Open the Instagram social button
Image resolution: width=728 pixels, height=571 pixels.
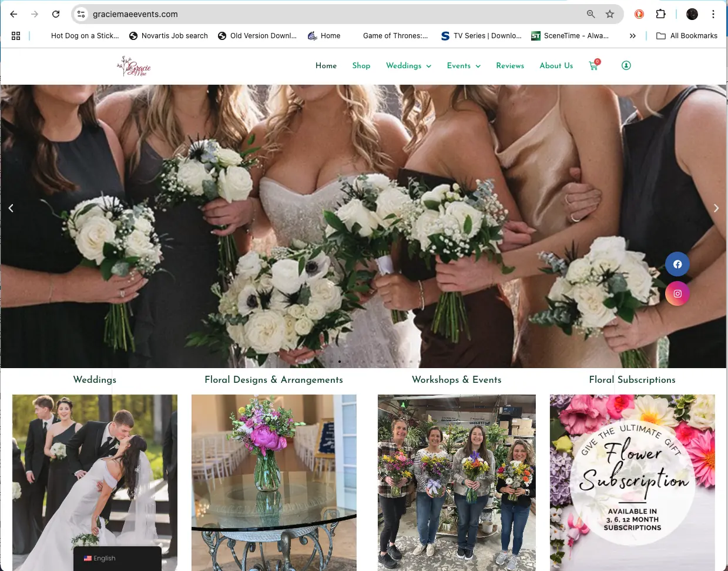click(x=677, y=293)
